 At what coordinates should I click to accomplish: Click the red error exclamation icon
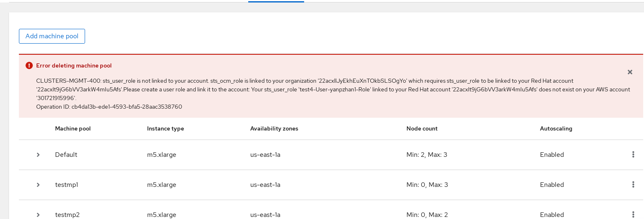[29, 65]
